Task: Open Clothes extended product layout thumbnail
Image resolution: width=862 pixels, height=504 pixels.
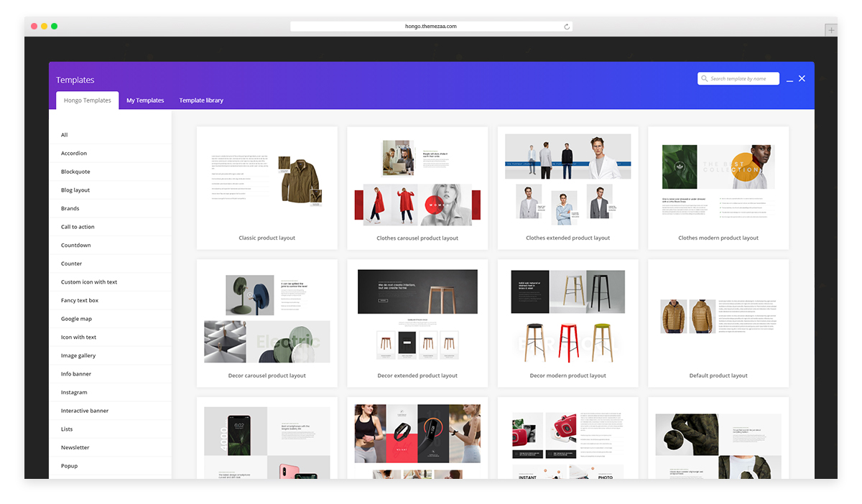Action: 567,179
